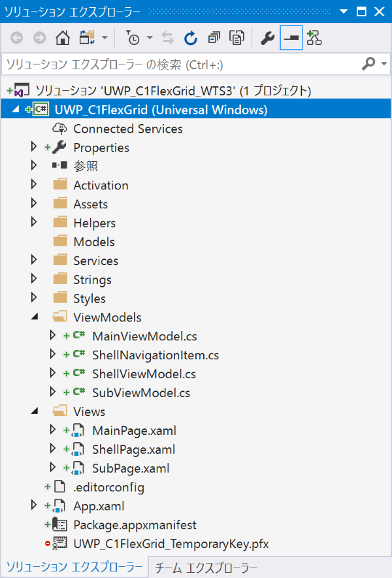Collapse All nodes in the tree
Screen dimensions: 392x578
(x=214, y=38)
